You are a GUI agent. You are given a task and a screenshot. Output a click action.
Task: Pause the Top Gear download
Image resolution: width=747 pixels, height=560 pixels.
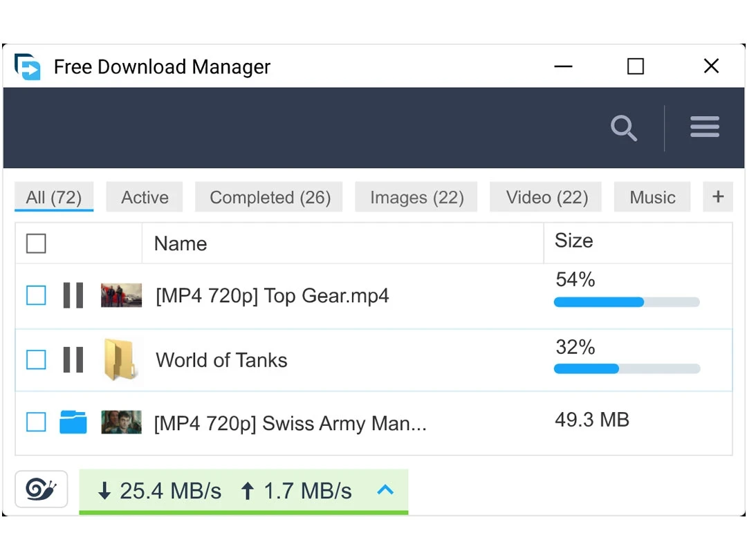pyautogui.click(x=73, y=295)
